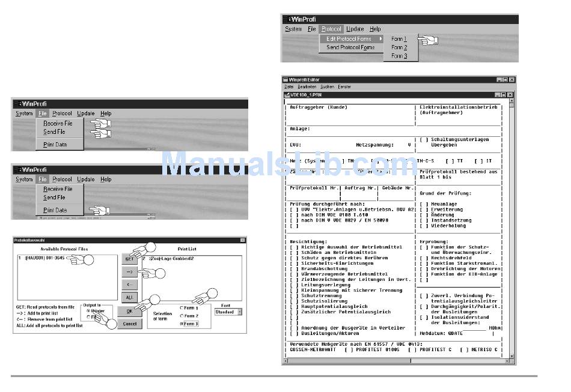Click the Winprofi Editor title bar icon
The height and width of the screenshot is (392, 571).
tap(285, 80)
